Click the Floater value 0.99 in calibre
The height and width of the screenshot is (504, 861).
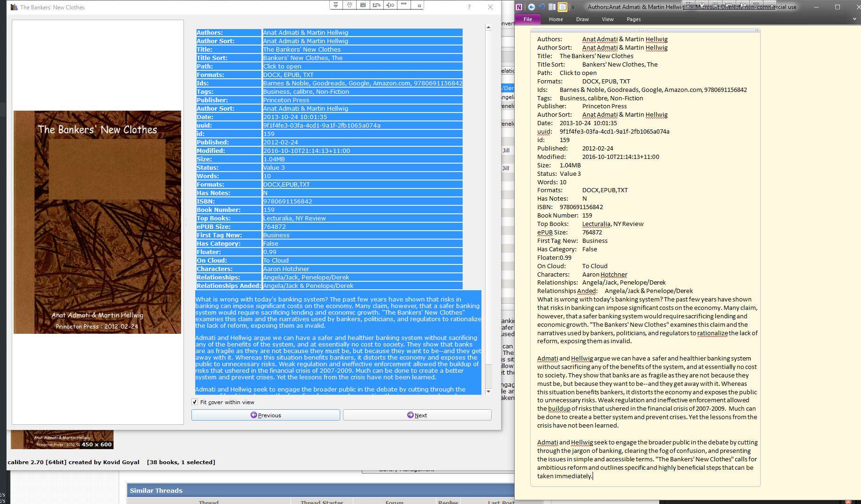(x=269, y=252)
